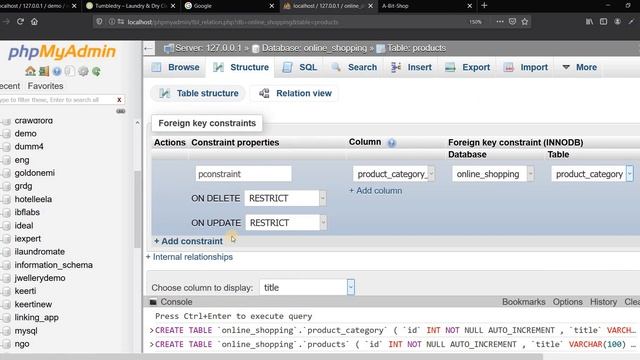The height and width of the screenshot is (360, 640).
Task: Select information_schema database in tree
Action: click(x=53, y=265)
